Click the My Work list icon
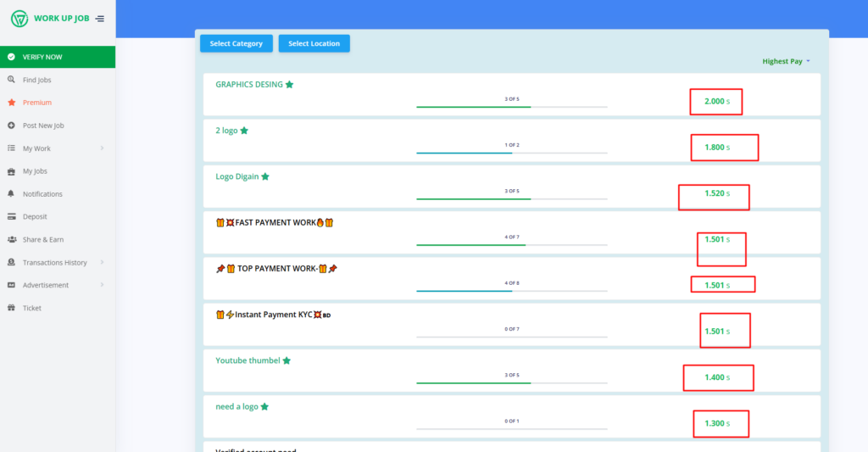868x452 pixels. pyautogui.click(x=11, y=148)
